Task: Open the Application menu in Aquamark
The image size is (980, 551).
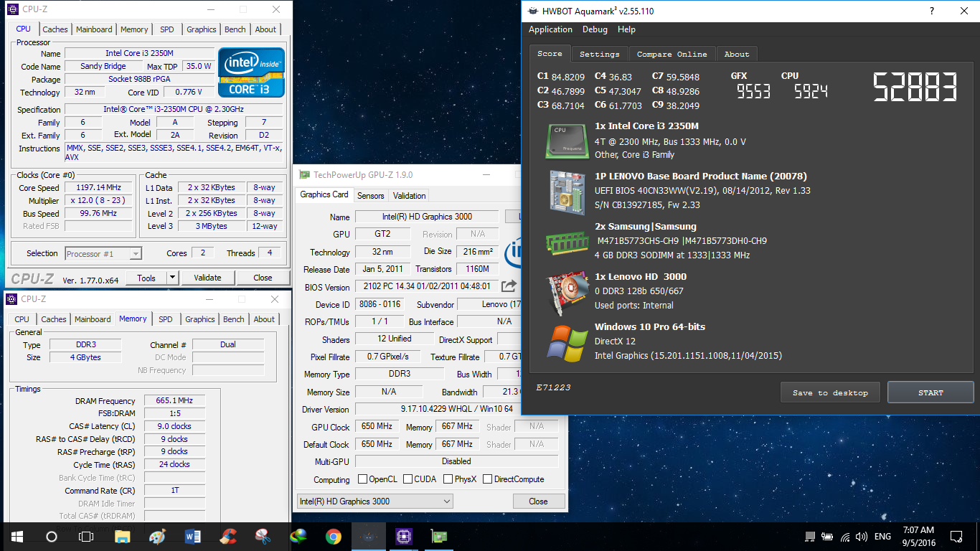Action: [x=550, y=29]
